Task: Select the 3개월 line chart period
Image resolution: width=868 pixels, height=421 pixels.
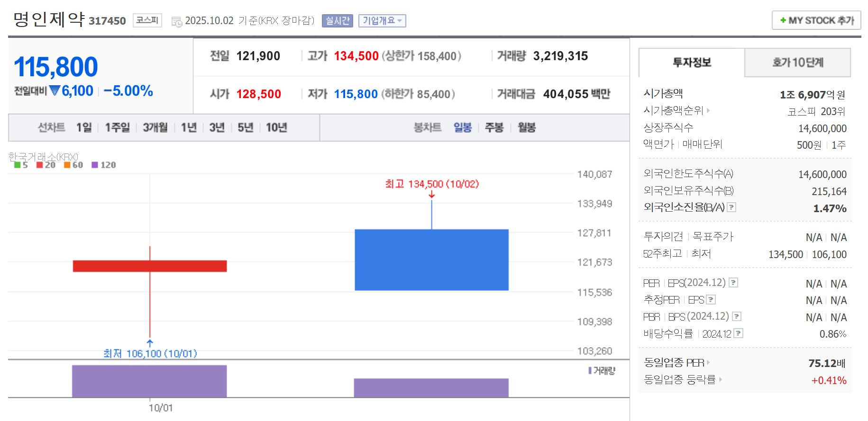Action: [x=155, y=127]
